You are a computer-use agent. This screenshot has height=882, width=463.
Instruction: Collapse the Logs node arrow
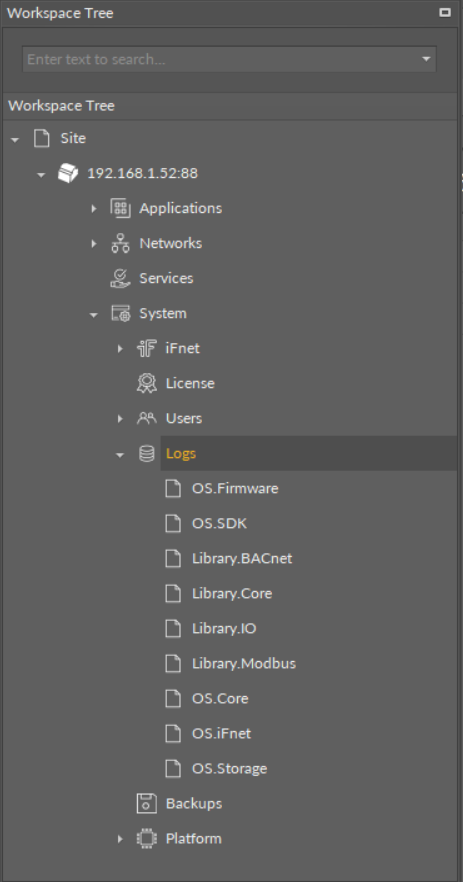point(120,454)
